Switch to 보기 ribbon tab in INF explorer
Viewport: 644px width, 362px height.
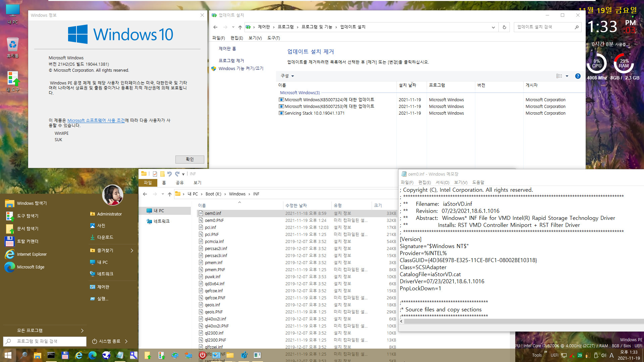coord(197,183)
